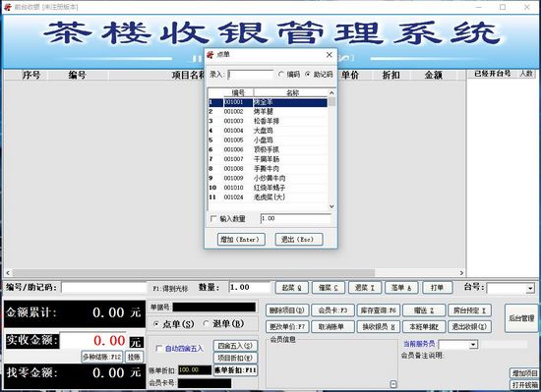Screen dimensions: 541x392
Task: Click the dialog's quantity field showing 1.00
Action: 296,219
